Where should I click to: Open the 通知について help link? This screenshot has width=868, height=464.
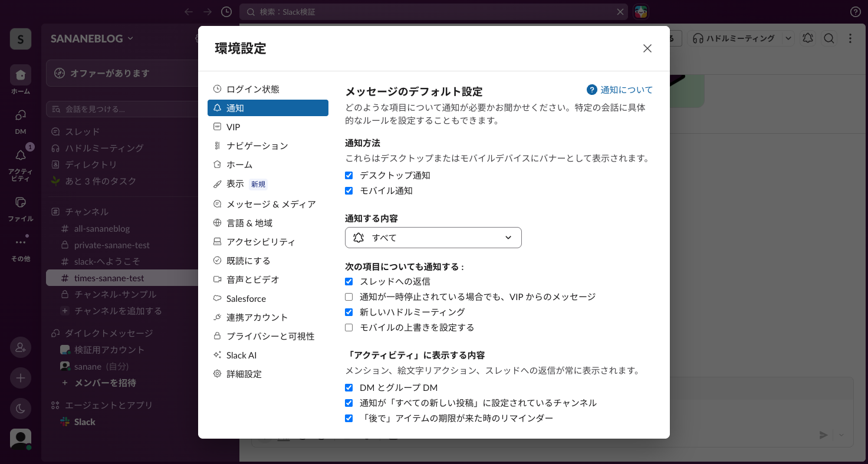(x=620, y=90)
